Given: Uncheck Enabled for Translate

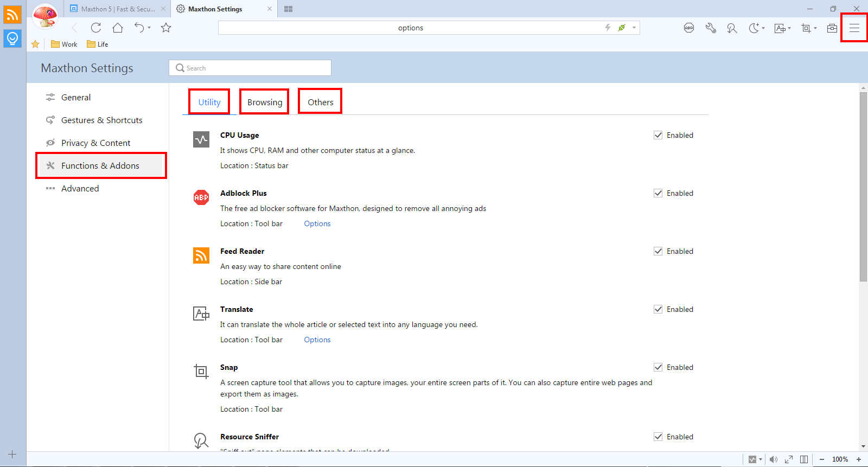Looking at the screenshot, I should 658,309.
